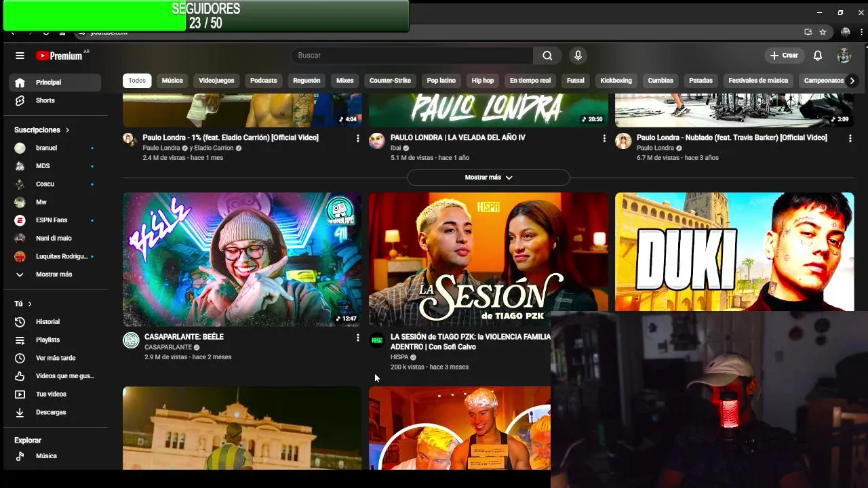868x488 pixels.
Task: Open the browser three-dot menu
Action: (x=862, y=32)
